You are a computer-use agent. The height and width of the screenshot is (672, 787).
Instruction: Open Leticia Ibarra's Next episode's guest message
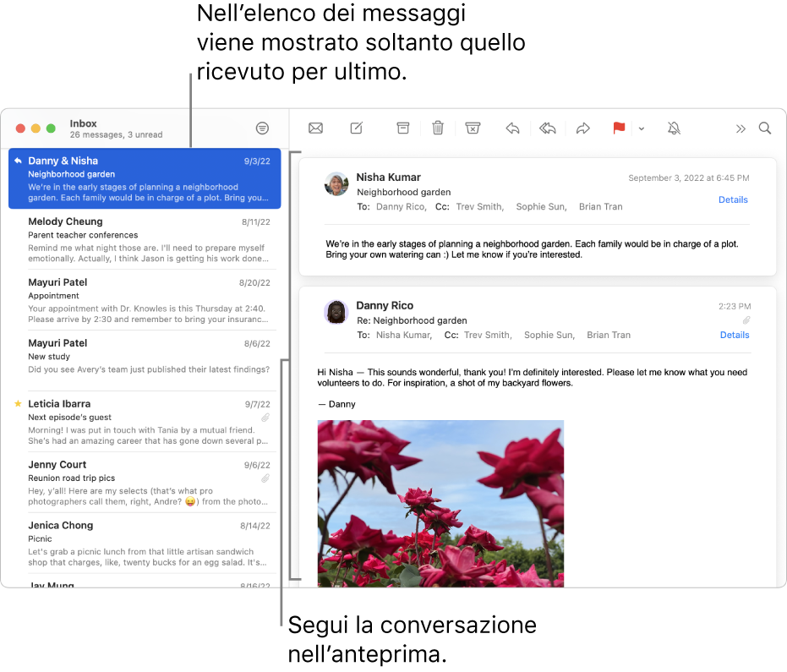point(145,422)
